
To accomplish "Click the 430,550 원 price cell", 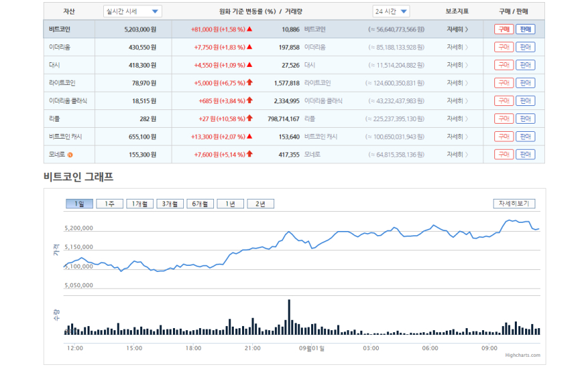I will pyautogui.click(x=142, y=47).
